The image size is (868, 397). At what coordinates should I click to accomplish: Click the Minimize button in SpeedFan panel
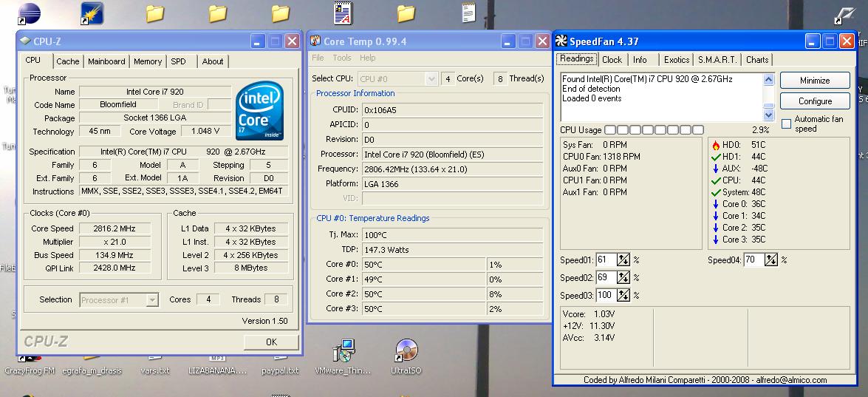pos(815,81)
